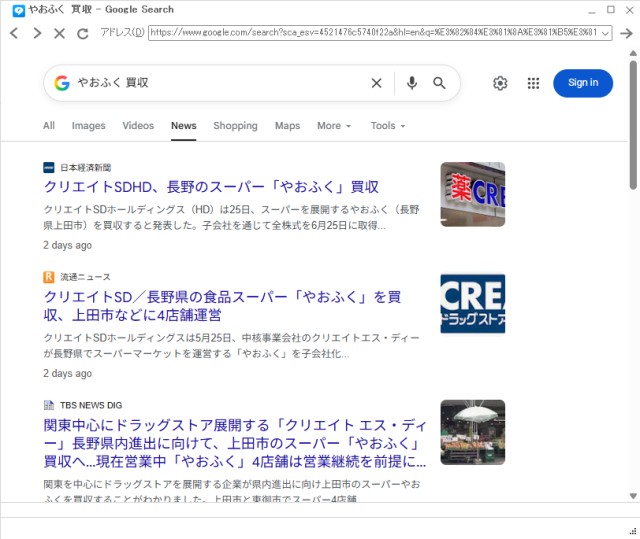Open the address bar history dropdown arrow
This screenshot has width=640, height=539.
(606, 33)
